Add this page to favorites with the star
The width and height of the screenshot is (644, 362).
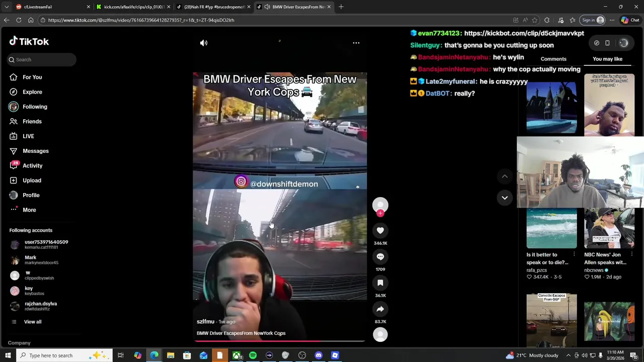click(534, 20)
